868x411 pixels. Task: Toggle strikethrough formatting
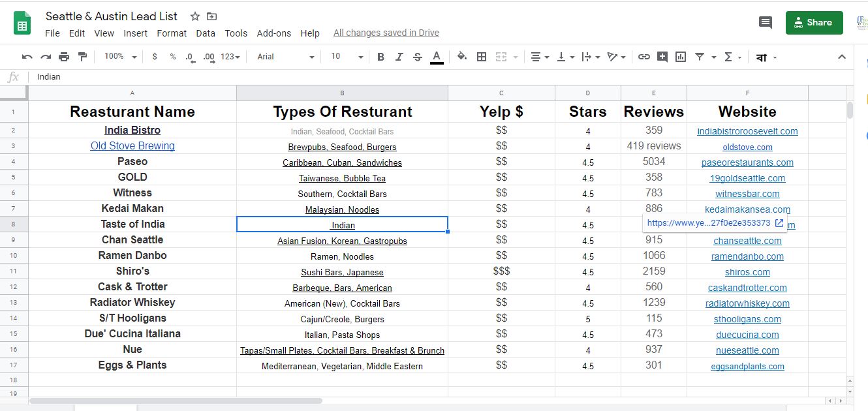(x=418, y=57)
